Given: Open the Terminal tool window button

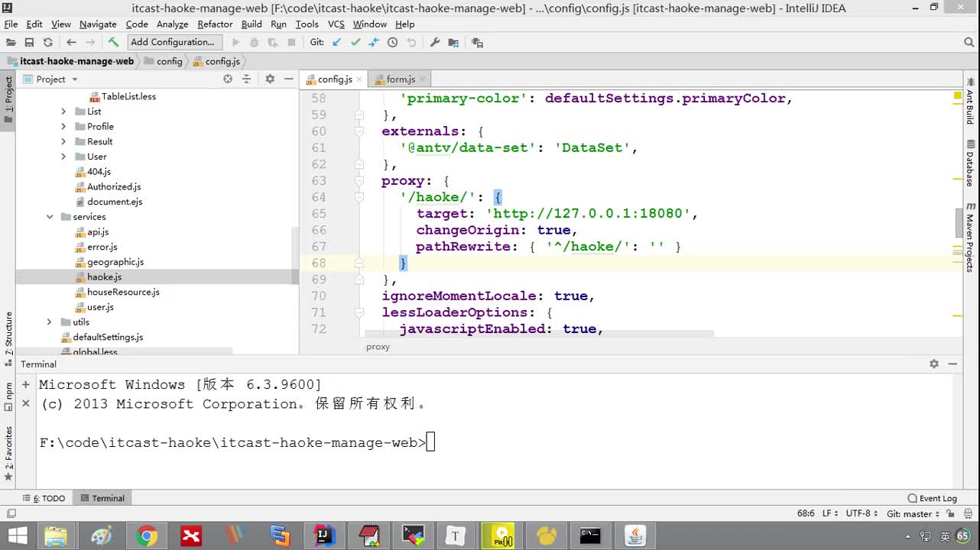Looking at the screenshot, I should (102, 498).
